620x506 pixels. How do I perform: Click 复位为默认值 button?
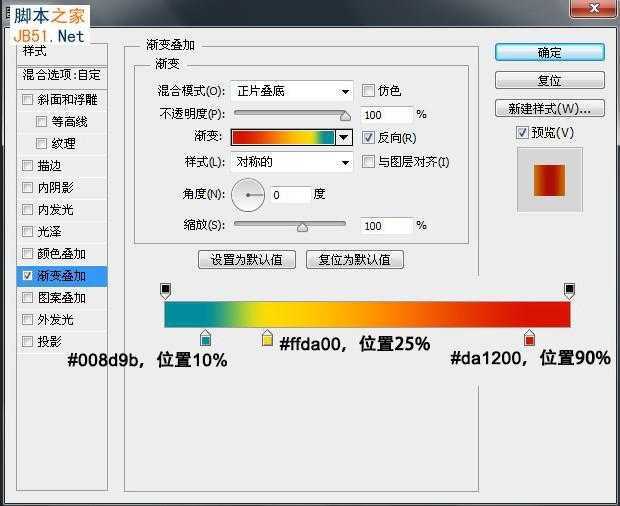point(355,260)
